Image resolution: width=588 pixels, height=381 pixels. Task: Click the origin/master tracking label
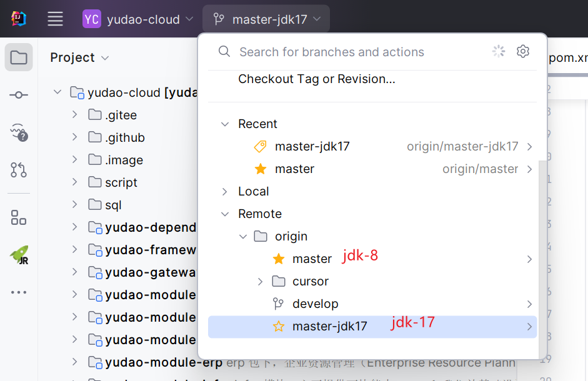click(x=480, y=169)
